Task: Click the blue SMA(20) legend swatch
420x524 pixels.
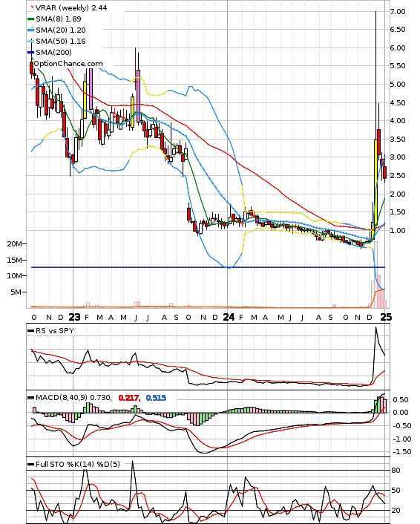Action: 30,30
